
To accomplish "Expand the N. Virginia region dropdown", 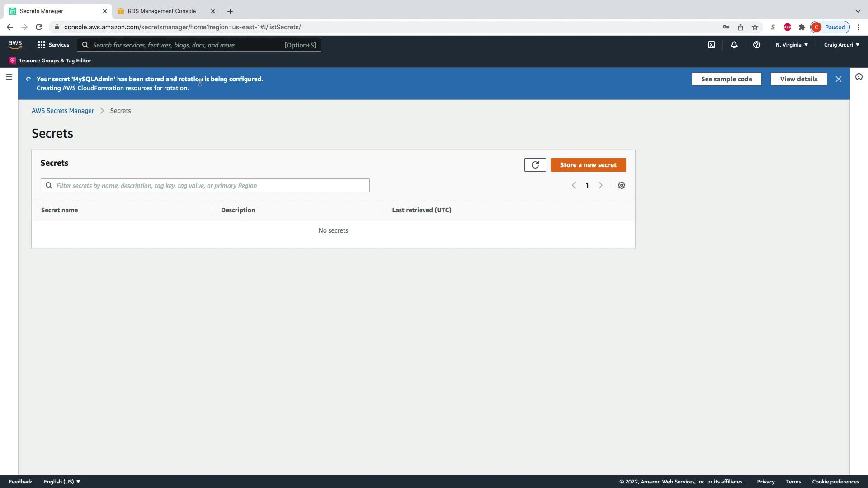I will pyautogui.click(x=791, y=45).
